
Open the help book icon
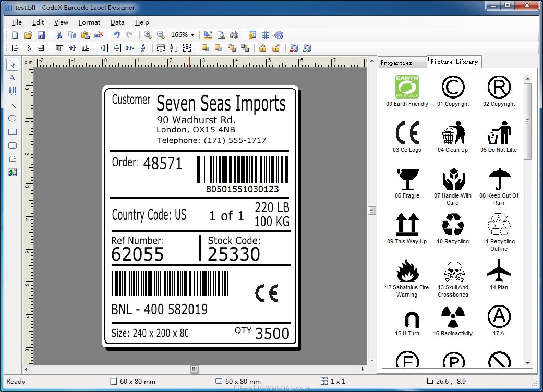click(x=279, y=35)
